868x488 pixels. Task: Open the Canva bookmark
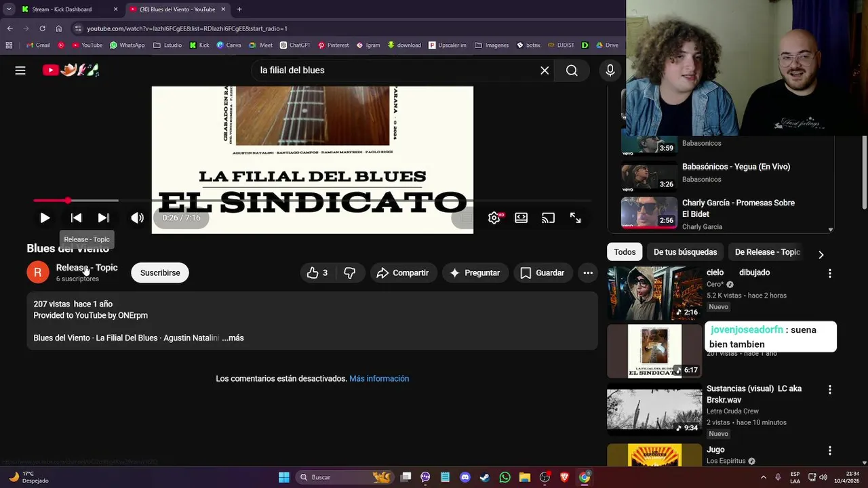(229, 45)
